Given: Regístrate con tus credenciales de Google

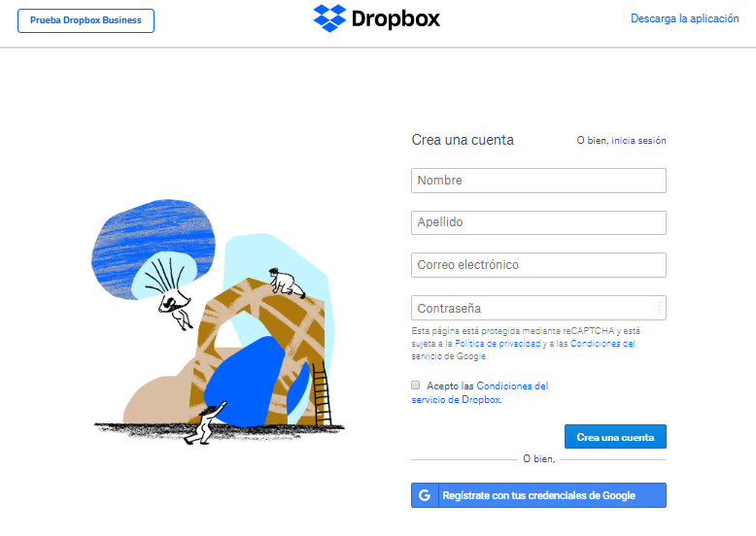Looking at the screenshot, I should [538, 495].
